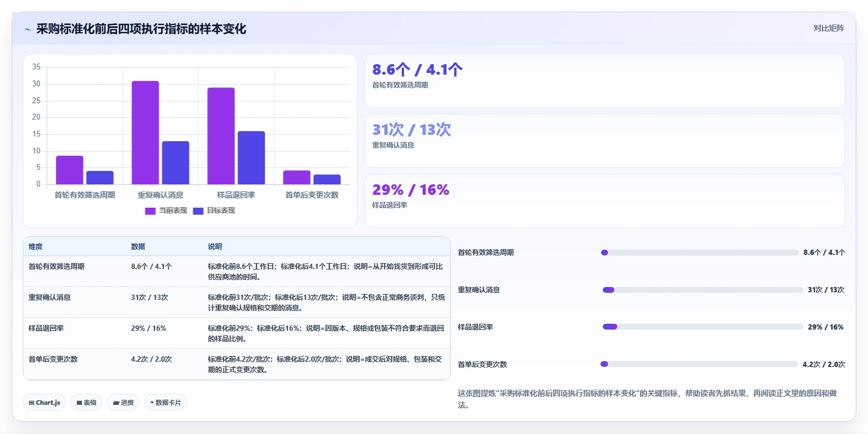This screenshot has width=868, height=434.
Task: Click 4.2次 / 2.0次 value beside progress bar
Action: point(824,365)
